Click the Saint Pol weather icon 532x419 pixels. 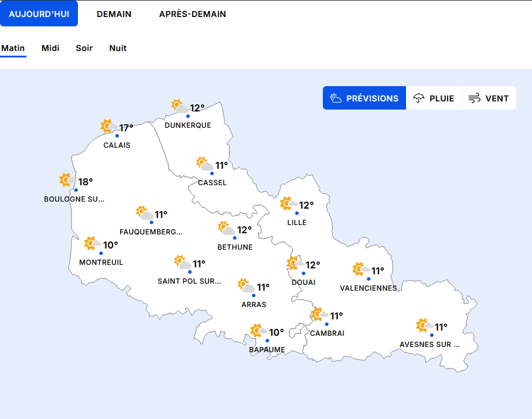coord(183,263)
